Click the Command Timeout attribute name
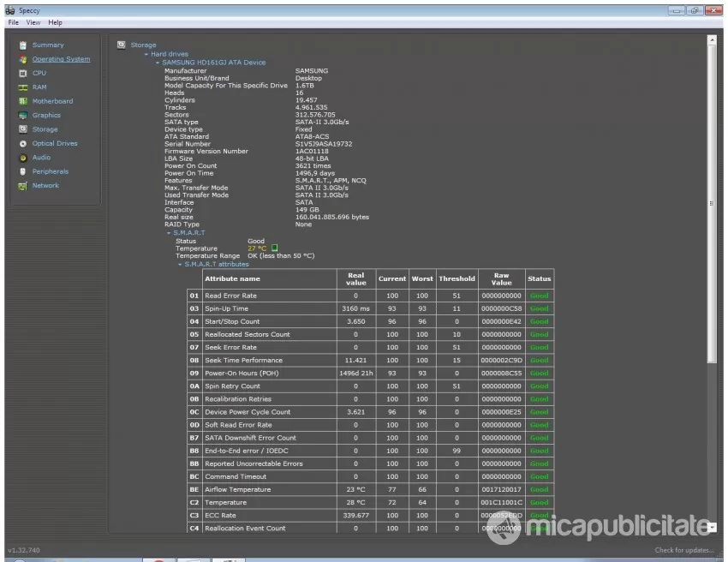The width and height of the screenshot is (728, 562). (x=236, y=477)
